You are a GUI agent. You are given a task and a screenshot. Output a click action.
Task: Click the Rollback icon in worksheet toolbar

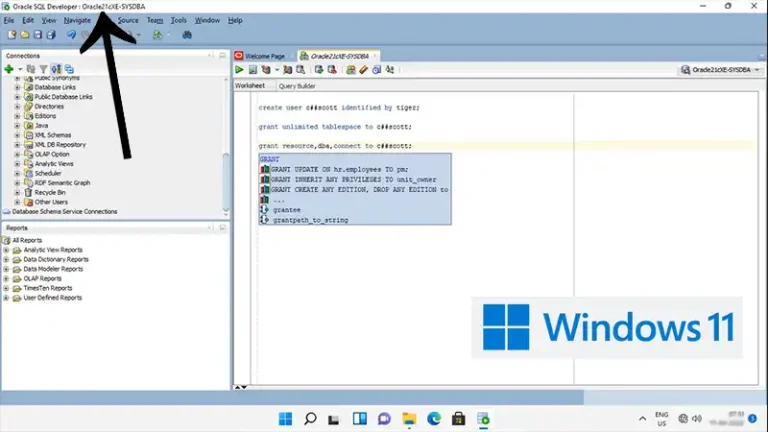click(332, 70)
